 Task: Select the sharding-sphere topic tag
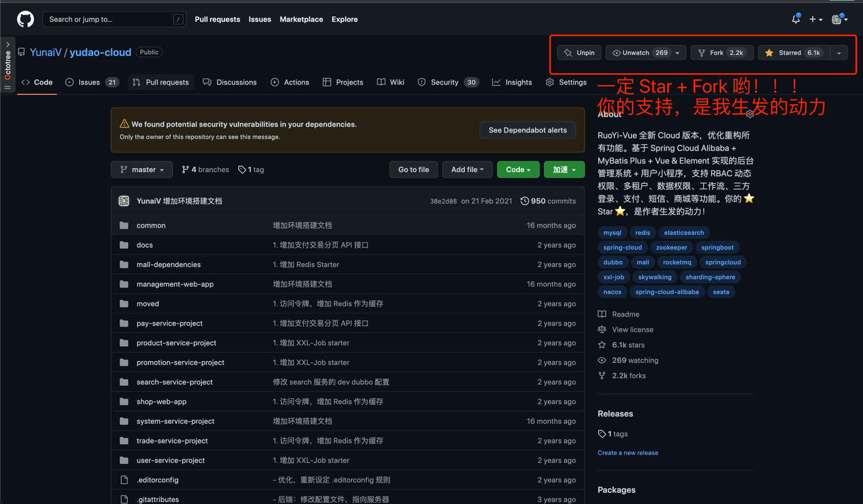point(710,277)
